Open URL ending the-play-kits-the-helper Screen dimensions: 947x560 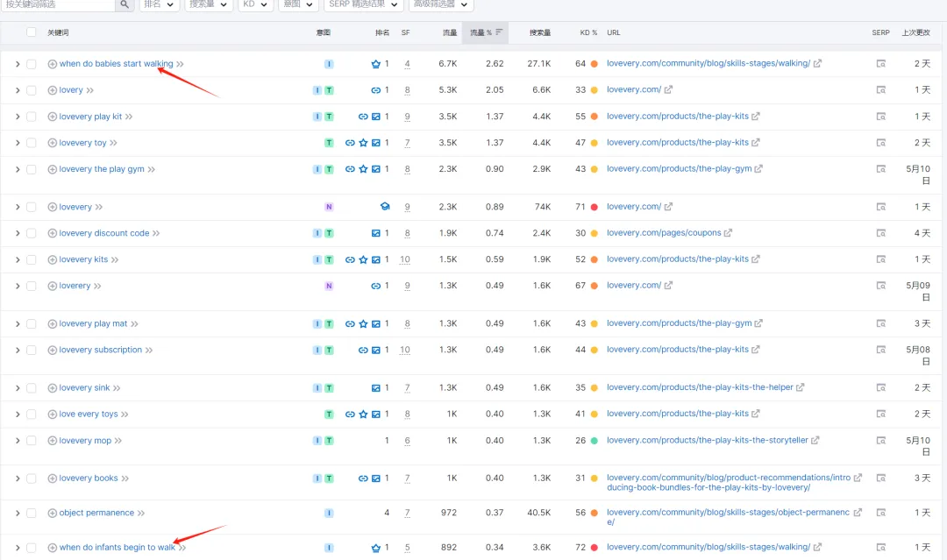[x=700, y=387]
